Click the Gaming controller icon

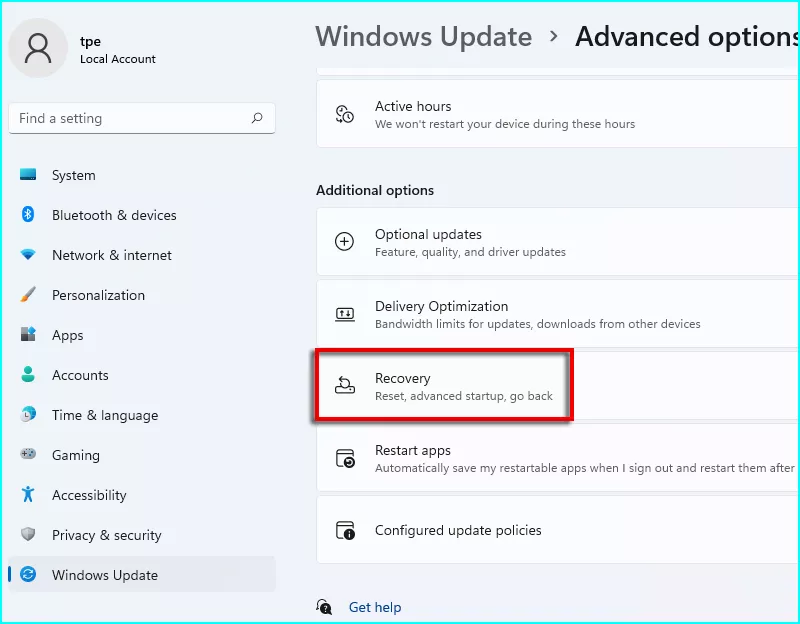tap(28, 454)
